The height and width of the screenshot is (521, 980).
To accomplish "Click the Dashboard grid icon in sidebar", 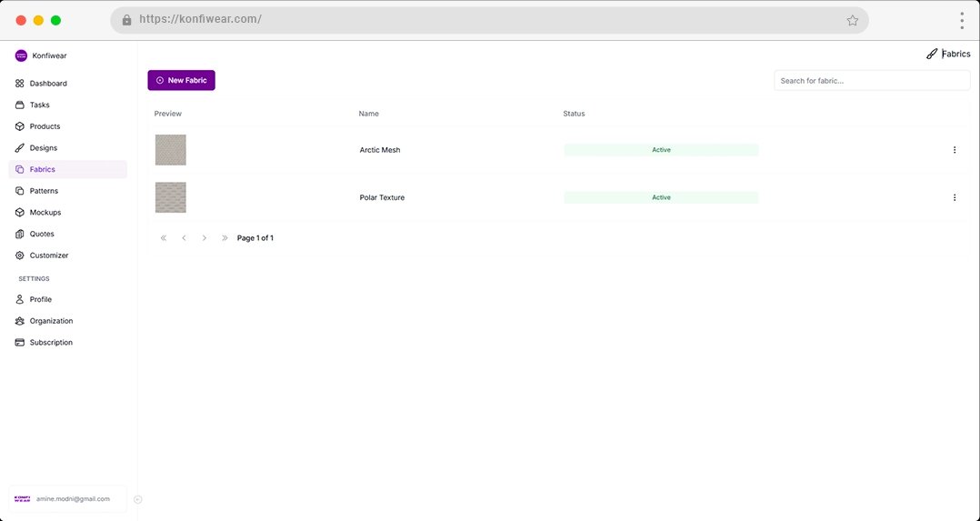I will pos(20,84).
